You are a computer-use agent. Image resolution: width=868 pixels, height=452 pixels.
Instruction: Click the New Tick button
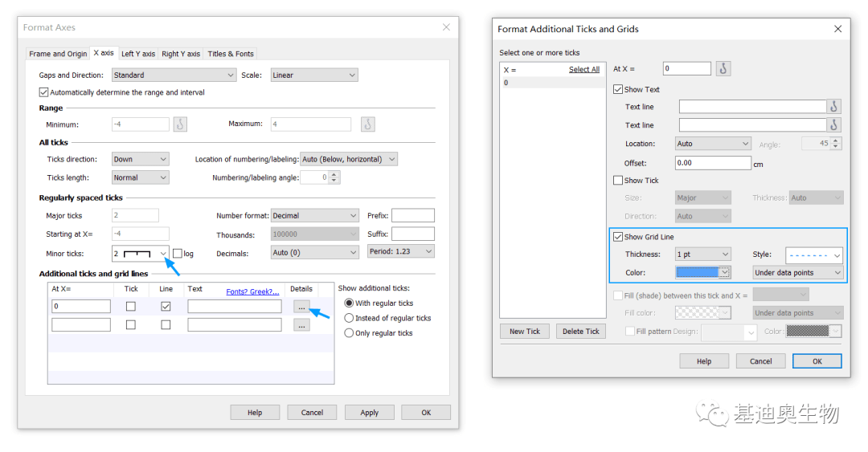pos(525,332)
